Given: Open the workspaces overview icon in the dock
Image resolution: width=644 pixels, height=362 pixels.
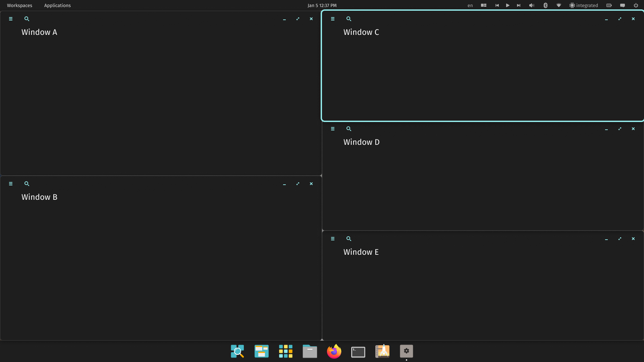Looking at the screenshot, I should coord(261,351).
